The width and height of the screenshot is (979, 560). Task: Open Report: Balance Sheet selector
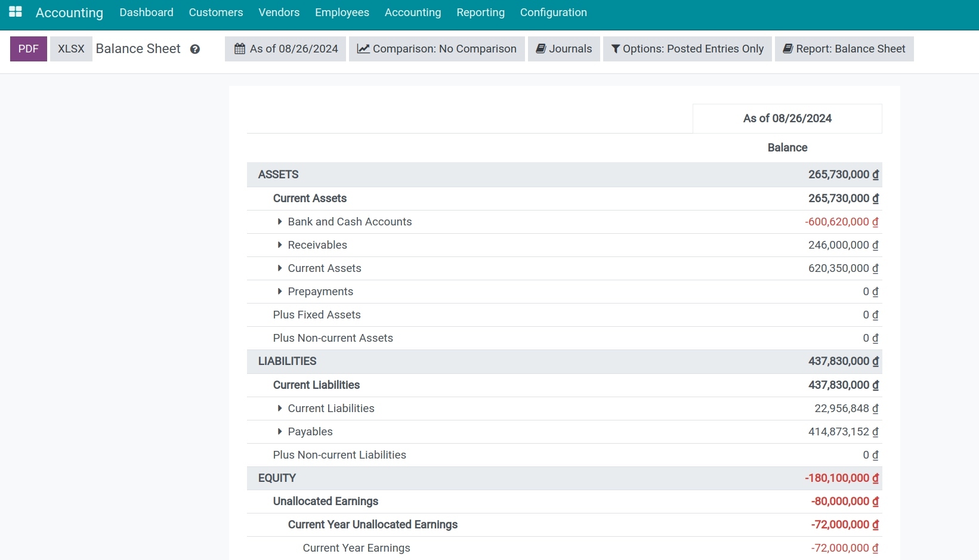[844, 49]
